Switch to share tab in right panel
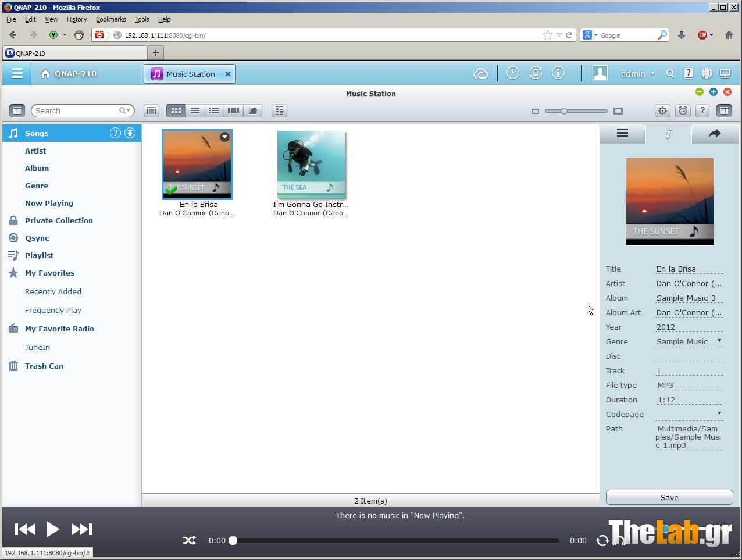 [x=715, y=133]
